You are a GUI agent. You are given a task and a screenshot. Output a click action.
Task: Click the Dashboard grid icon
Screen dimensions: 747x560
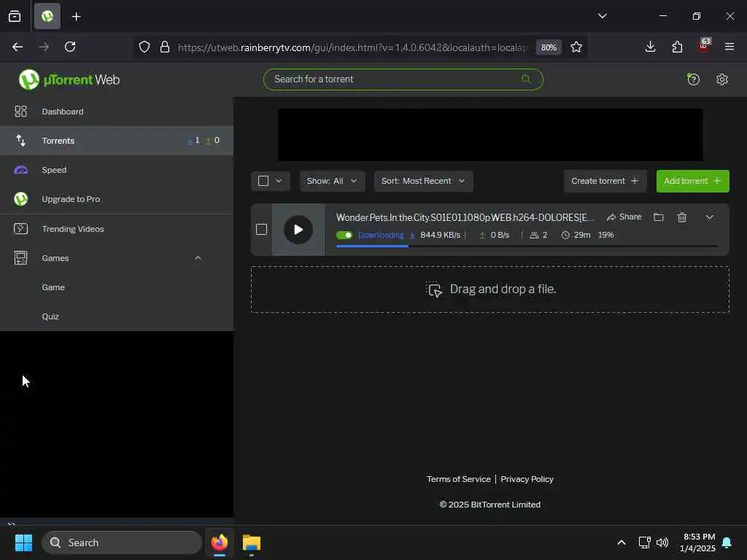[20, 112]
